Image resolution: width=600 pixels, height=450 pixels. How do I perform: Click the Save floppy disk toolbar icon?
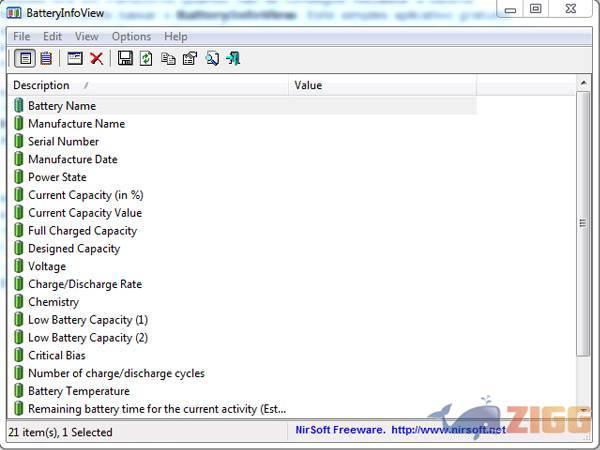(x=125, y=58)
